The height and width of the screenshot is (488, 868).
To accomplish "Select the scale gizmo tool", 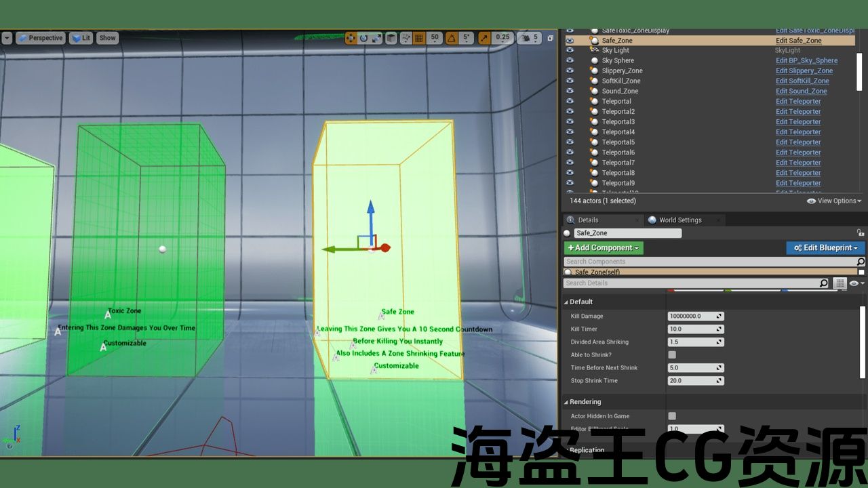I will [x=376, y=38].
